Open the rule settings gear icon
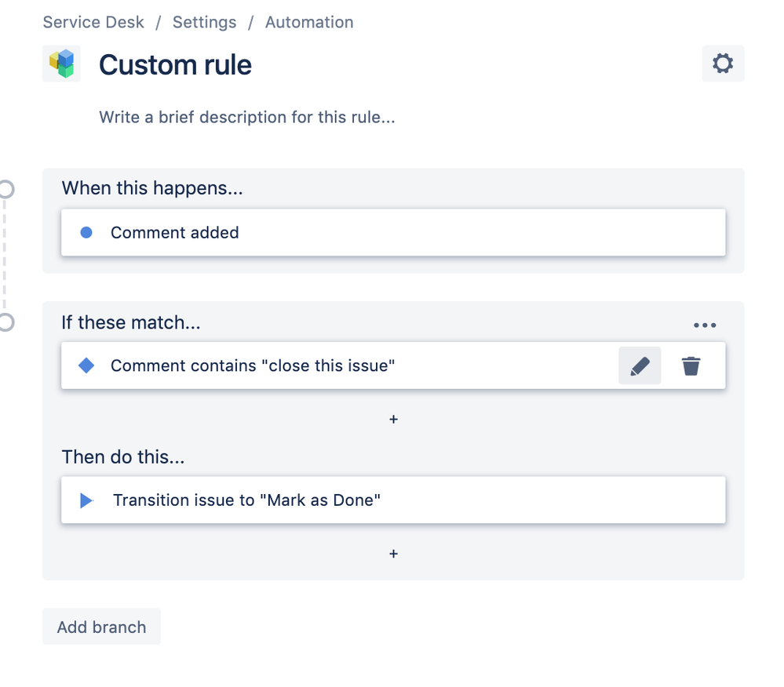Viewport: 784px width, 687px height. [x=723, y=64]
